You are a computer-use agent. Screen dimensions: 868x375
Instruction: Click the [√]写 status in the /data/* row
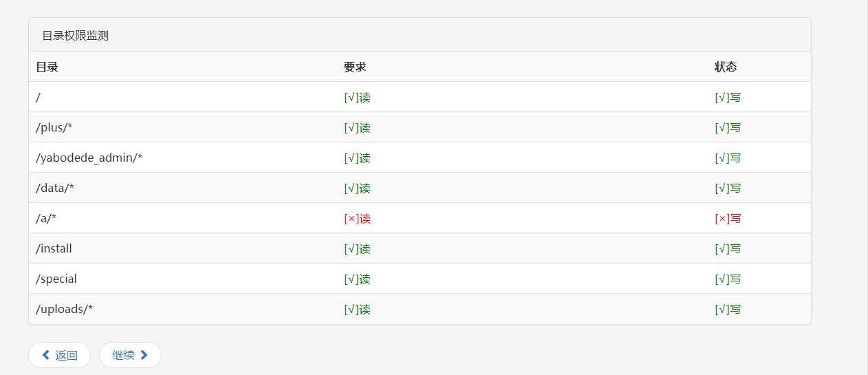tap(728, 189)
